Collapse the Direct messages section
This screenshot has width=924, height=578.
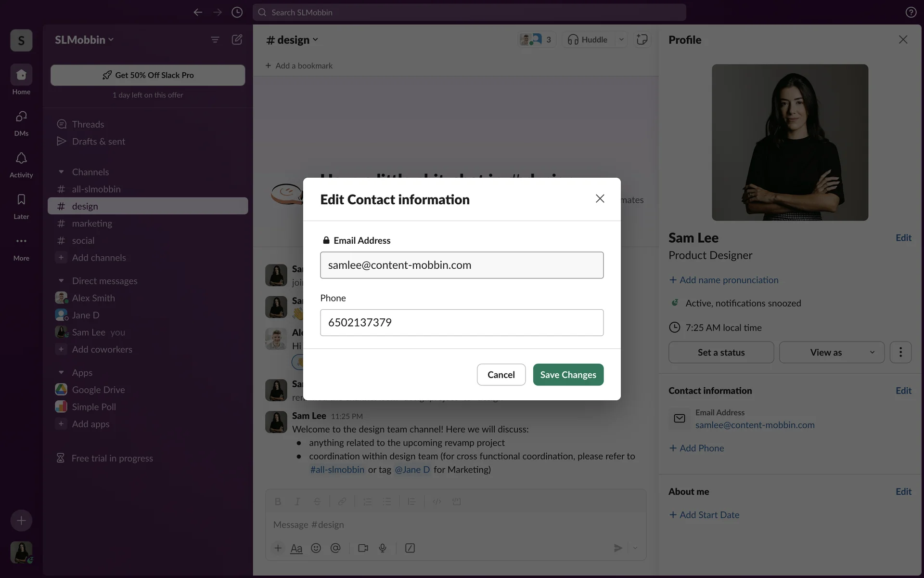pos(61,281)
